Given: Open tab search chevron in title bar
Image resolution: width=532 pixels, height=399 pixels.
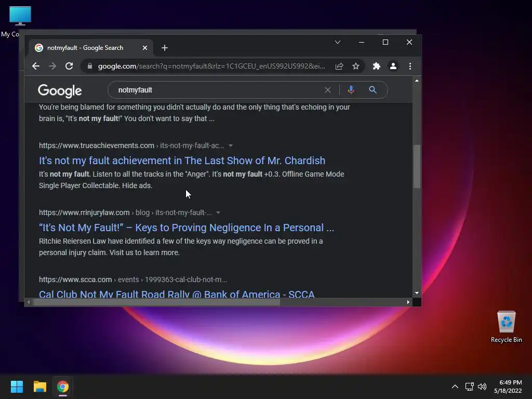Looking at the screenshot, I should [338, 42].
